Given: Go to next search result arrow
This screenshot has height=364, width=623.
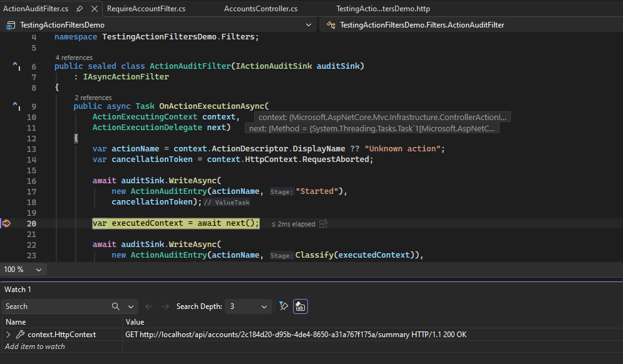Looking at the screenshot, I should 165,306.
